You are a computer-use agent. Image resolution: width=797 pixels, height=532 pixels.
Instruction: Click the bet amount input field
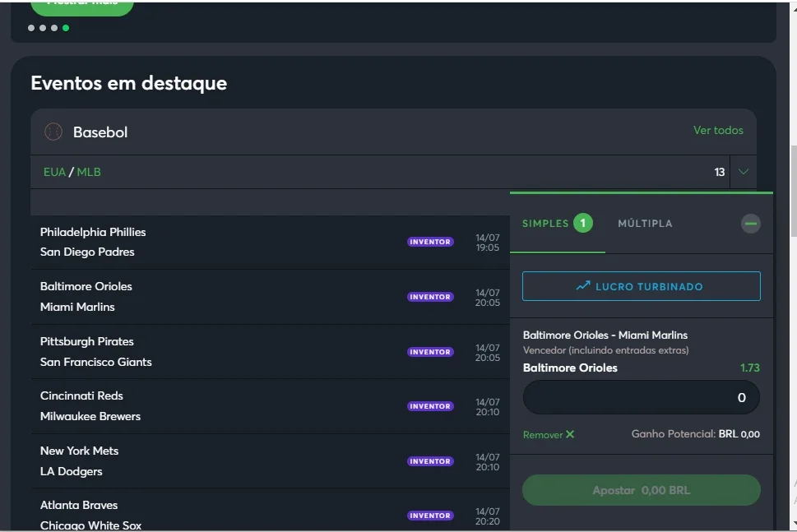[641, 397]
